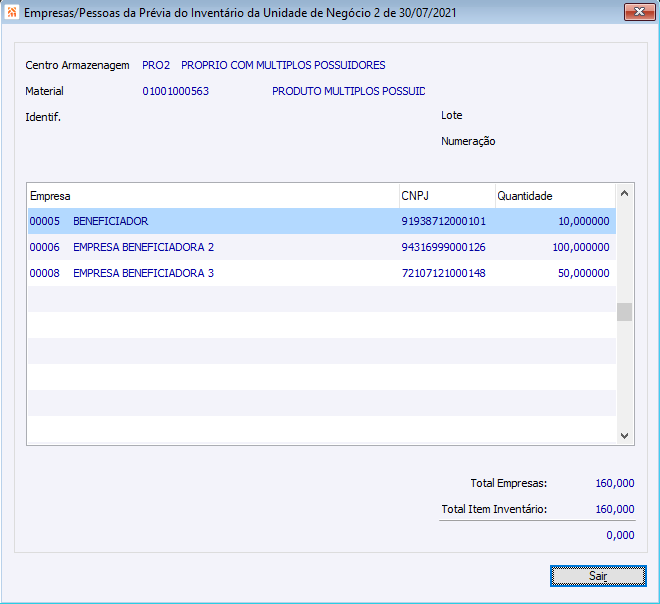Click the Total Item Inventário label
Image resolution: width=660 pixels, height=604 pixels.
pos(494,509)
